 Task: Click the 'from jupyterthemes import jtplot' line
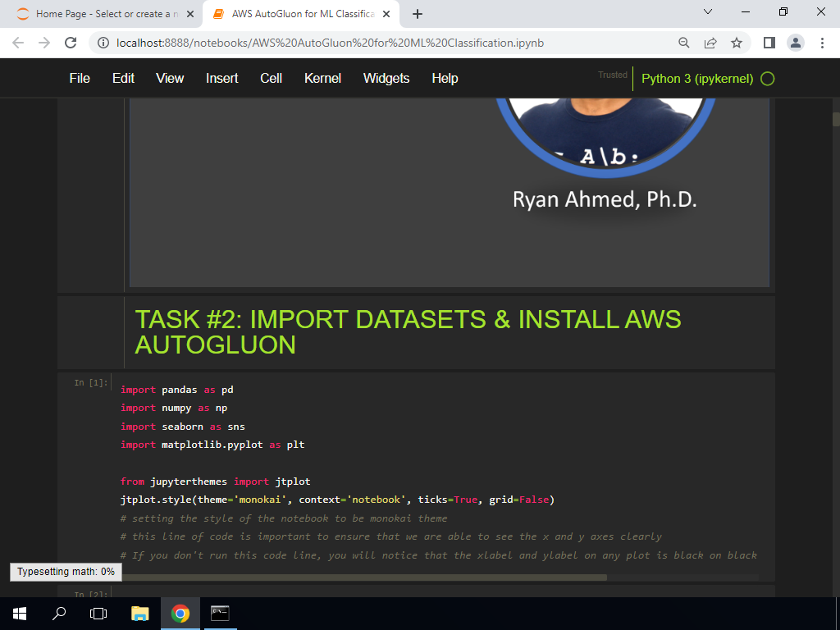(x=216, y=481)
